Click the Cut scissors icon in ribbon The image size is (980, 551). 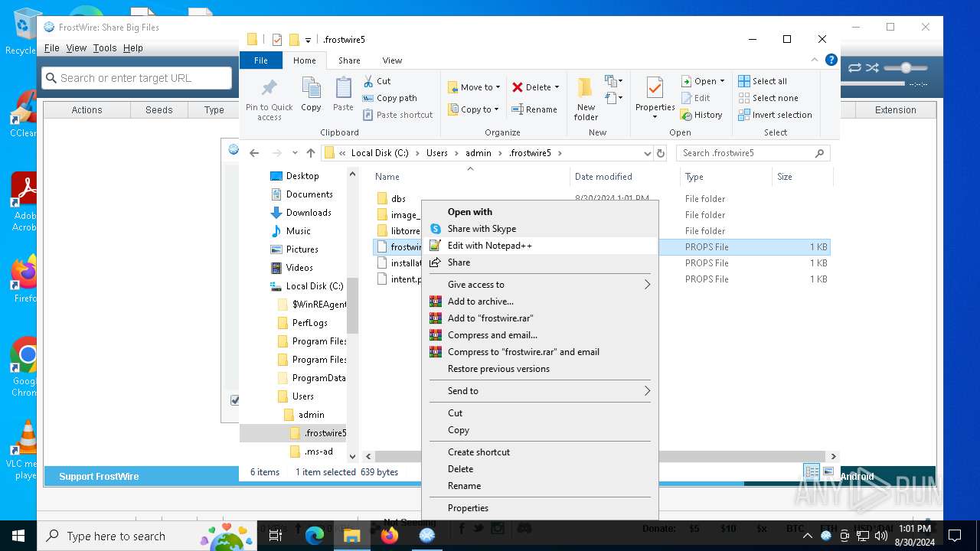(367, 81)
